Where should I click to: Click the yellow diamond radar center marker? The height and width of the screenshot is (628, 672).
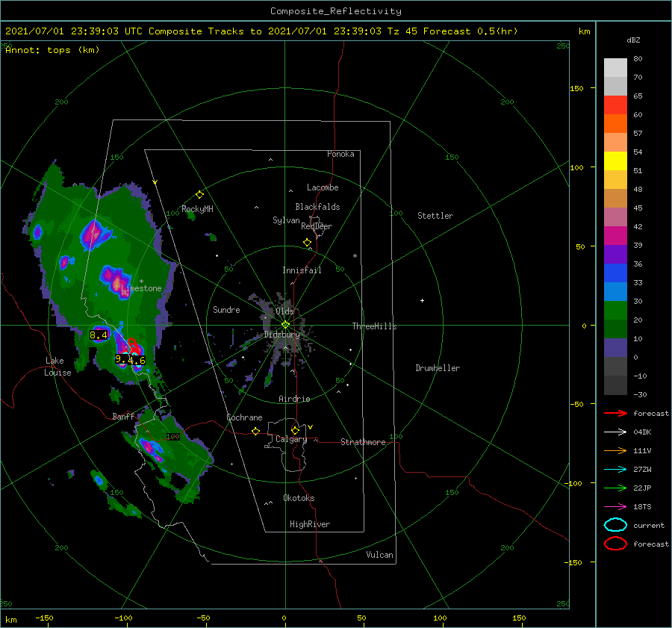tap(285, 325)
